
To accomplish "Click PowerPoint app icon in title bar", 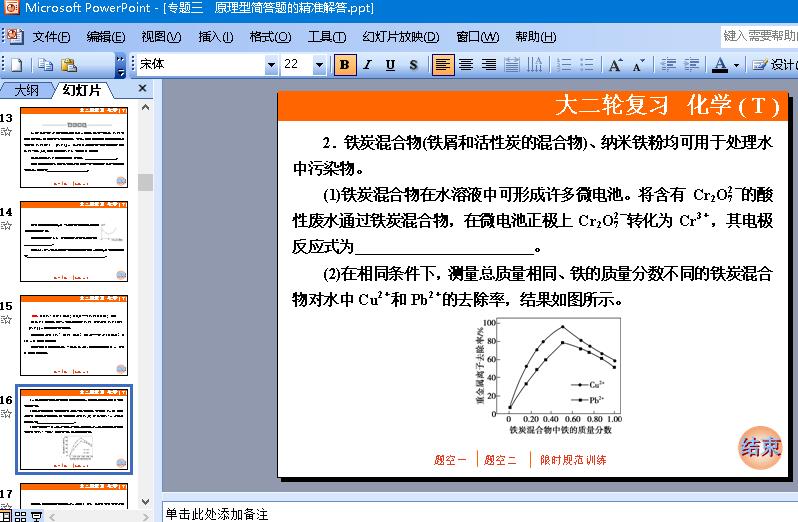I will click(11, 8).
